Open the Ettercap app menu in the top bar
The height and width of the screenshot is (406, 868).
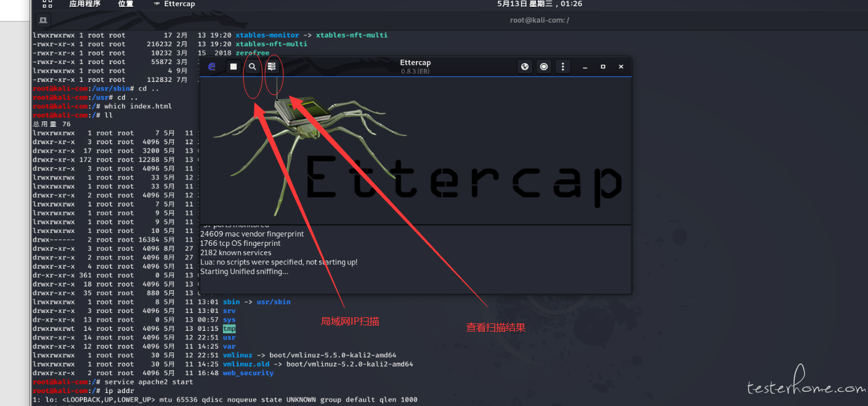(174, 4)
